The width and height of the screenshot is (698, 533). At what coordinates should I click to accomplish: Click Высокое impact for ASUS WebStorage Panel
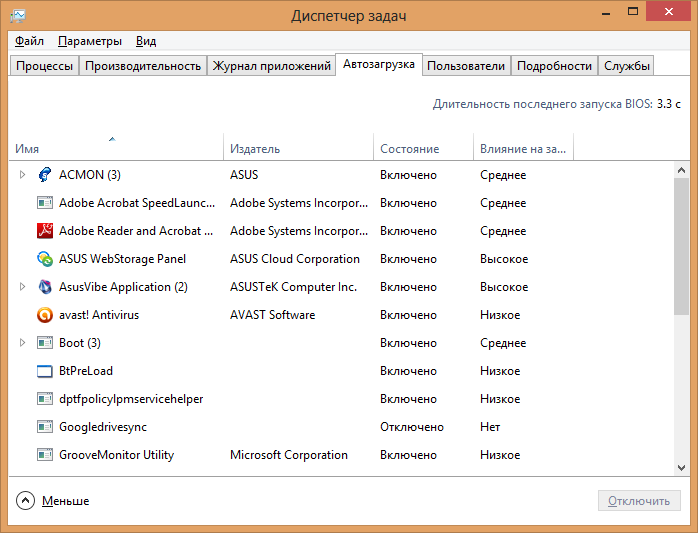(504, 259)
